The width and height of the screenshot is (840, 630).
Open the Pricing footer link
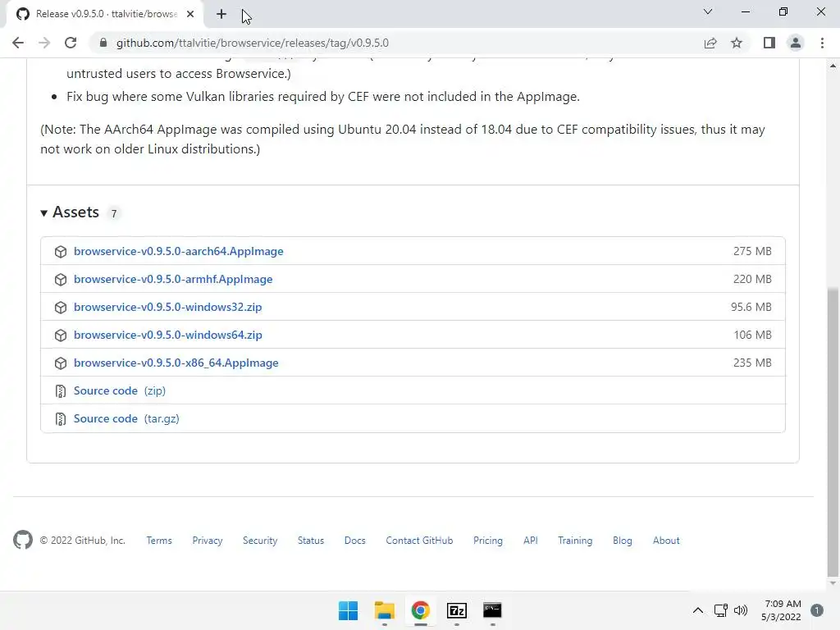pos(488,541)
